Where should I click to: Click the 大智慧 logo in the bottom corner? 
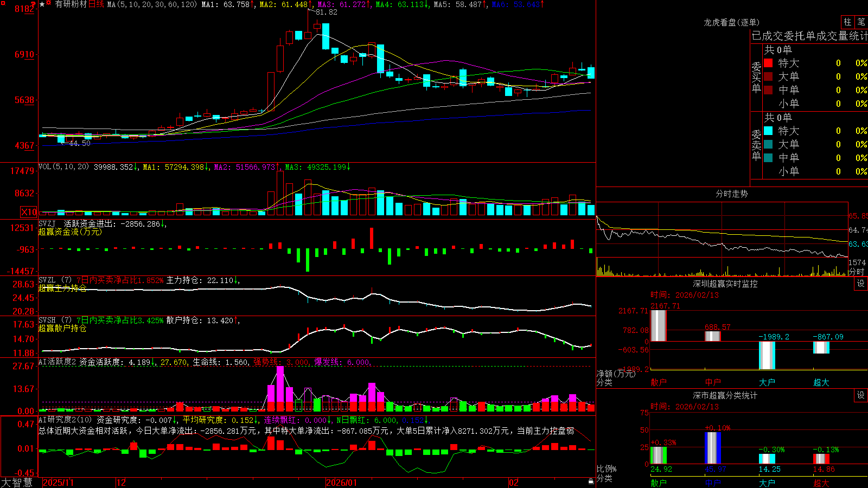click(17, 483)
